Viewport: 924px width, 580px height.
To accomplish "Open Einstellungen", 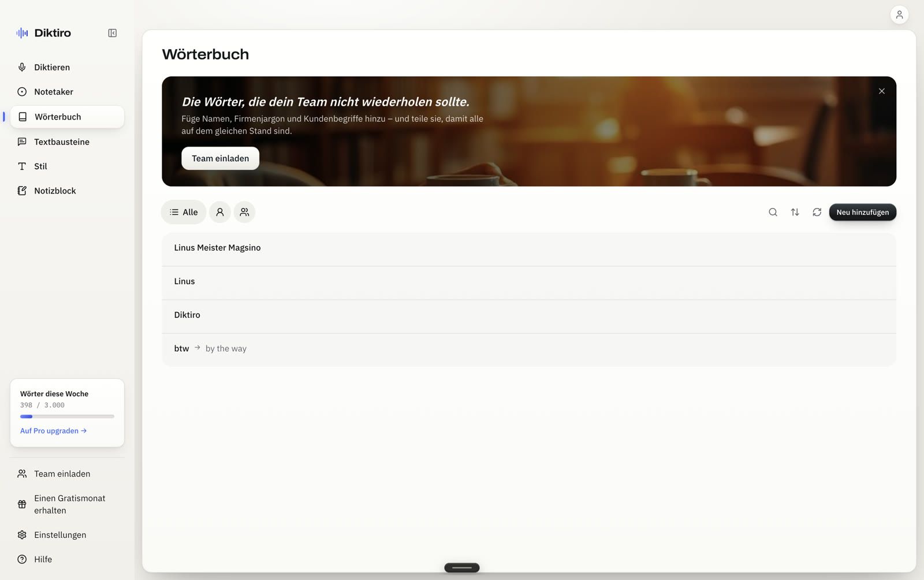I will (67, 535).
